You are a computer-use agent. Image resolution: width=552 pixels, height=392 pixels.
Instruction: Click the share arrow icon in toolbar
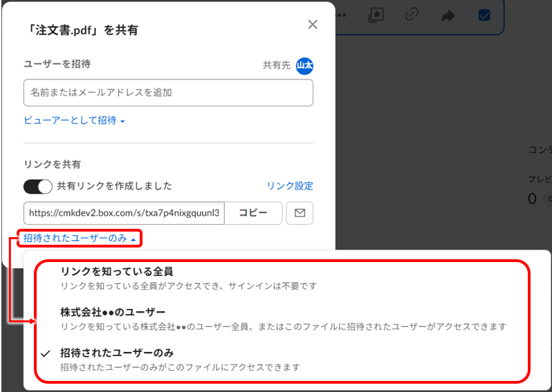pos(448,15)
